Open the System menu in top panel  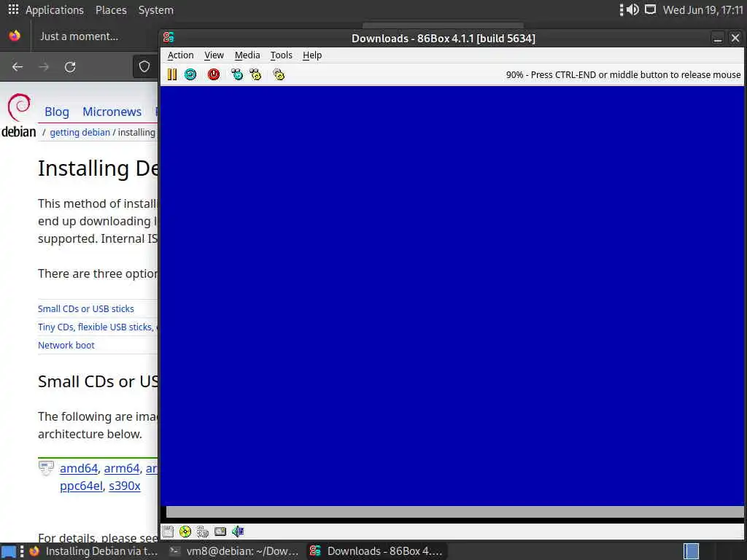(x=156, y=10)
